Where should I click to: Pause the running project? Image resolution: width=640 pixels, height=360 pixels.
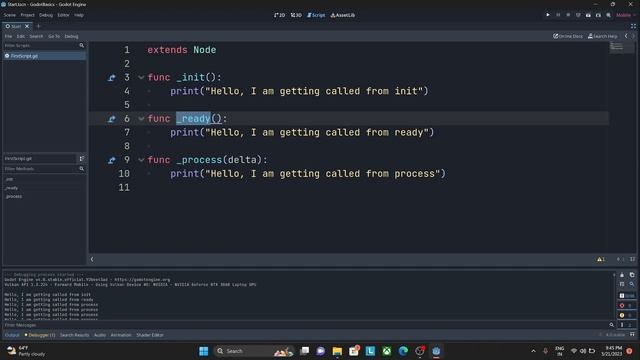558,15
